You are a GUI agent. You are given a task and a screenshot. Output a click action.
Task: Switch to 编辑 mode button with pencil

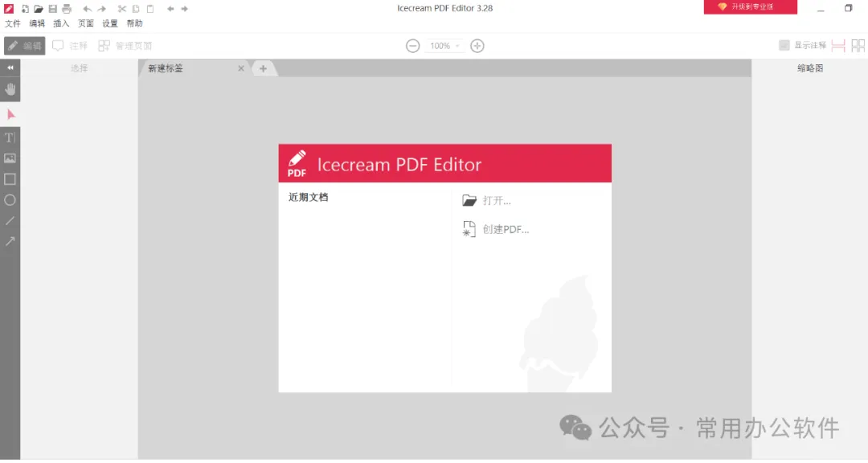(x=24, y=46)
